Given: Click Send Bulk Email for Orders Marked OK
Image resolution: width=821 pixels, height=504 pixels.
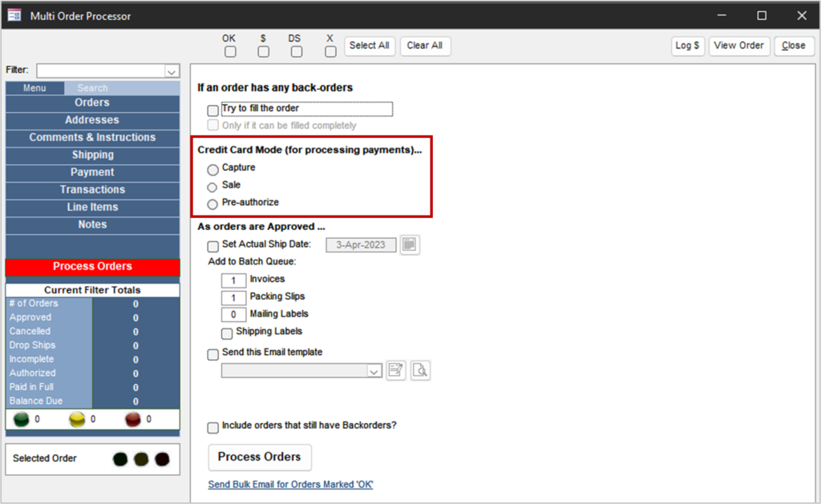Looking at the screenshot, I should [x=290, y=485].
